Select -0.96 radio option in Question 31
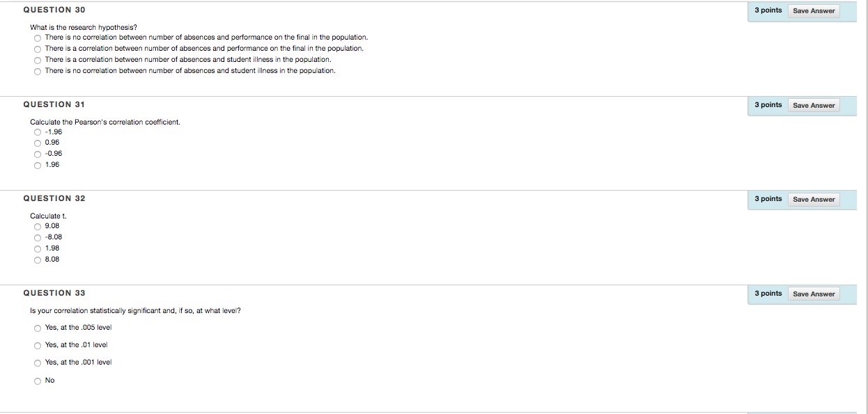The width and height of the screenshot is (868, 414). coord(38,154)
